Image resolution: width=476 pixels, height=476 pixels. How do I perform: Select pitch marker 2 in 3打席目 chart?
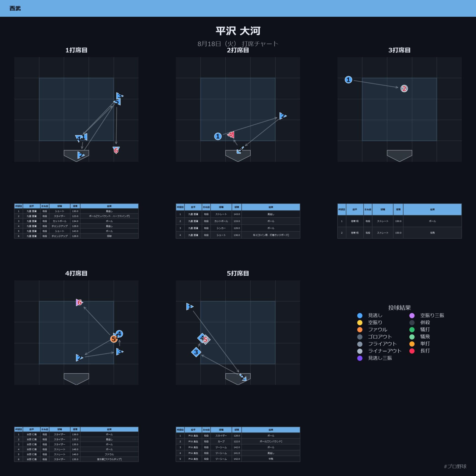pos(404,89)
